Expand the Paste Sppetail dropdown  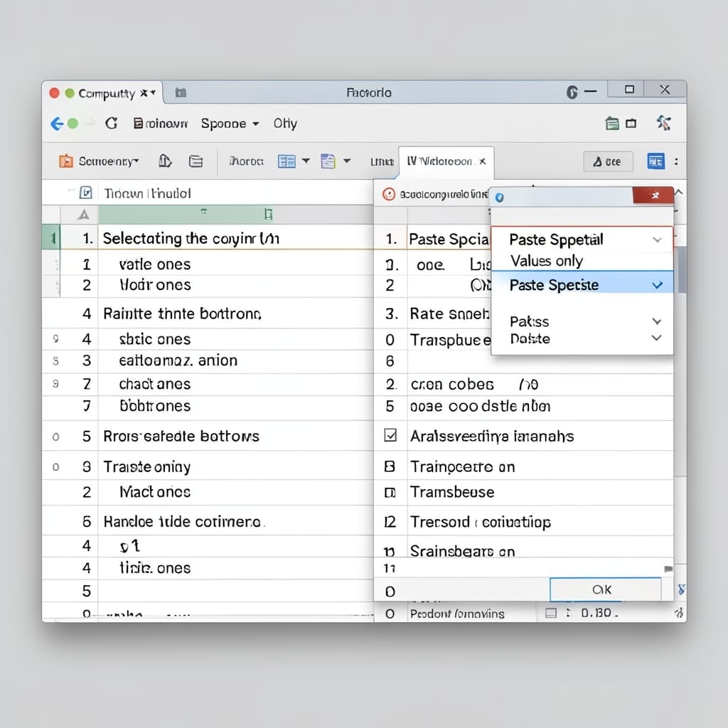click(x=657, y=240)
